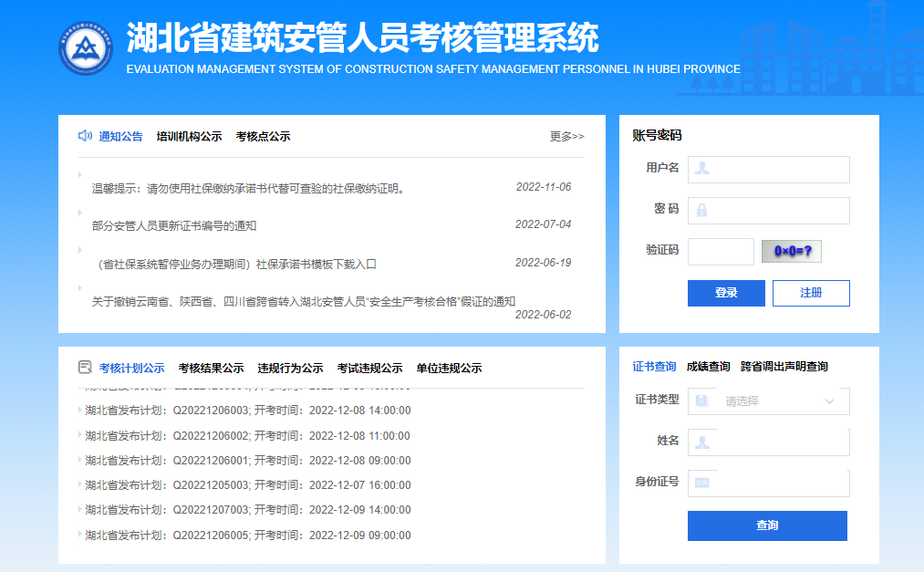Click the chevron arrow of 证书类型 dropdown
The image size is (924, 572).
829,401
